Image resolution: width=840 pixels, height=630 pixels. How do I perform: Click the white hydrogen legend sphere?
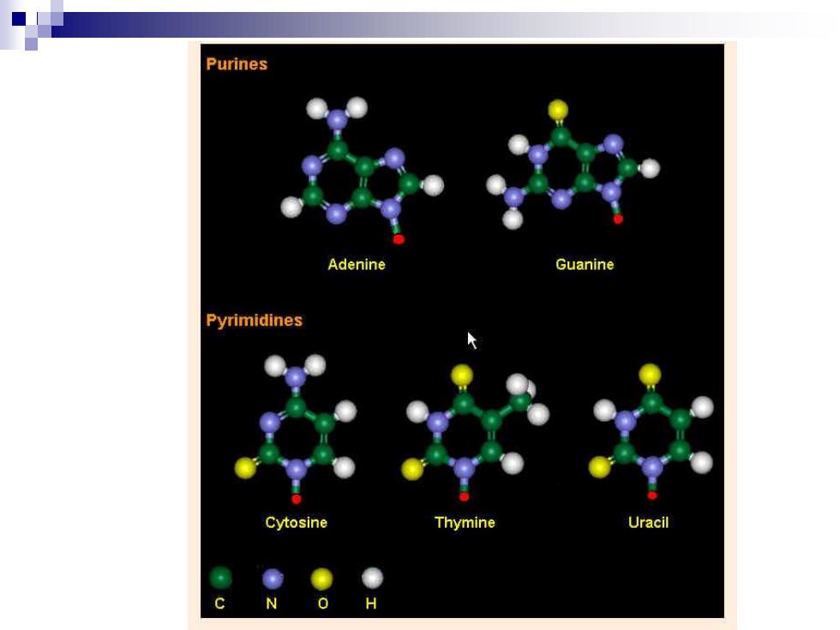(x=372, y=578)
